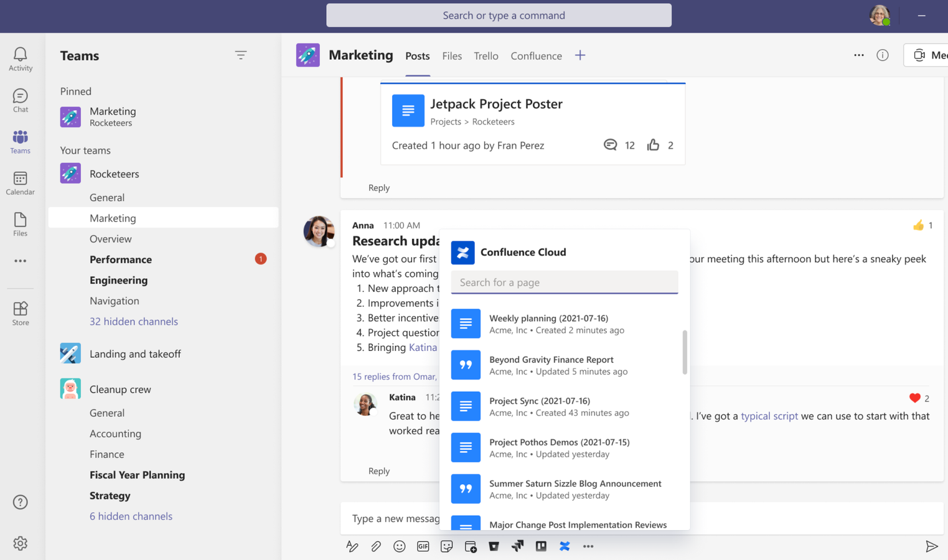
Task: Click the Attach paperclip icon
Action: click(376, 546)
